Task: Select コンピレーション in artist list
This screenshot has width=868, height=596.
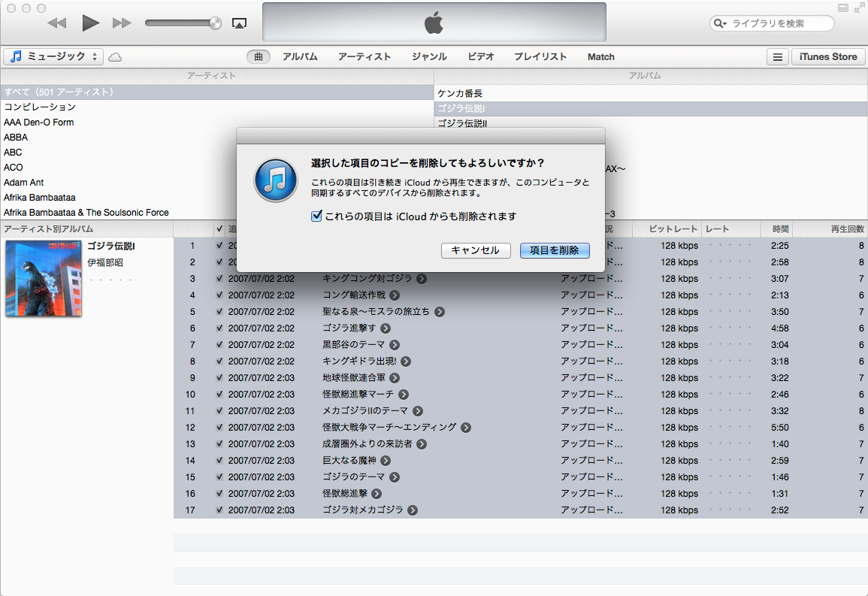Action: pos(217,107)
